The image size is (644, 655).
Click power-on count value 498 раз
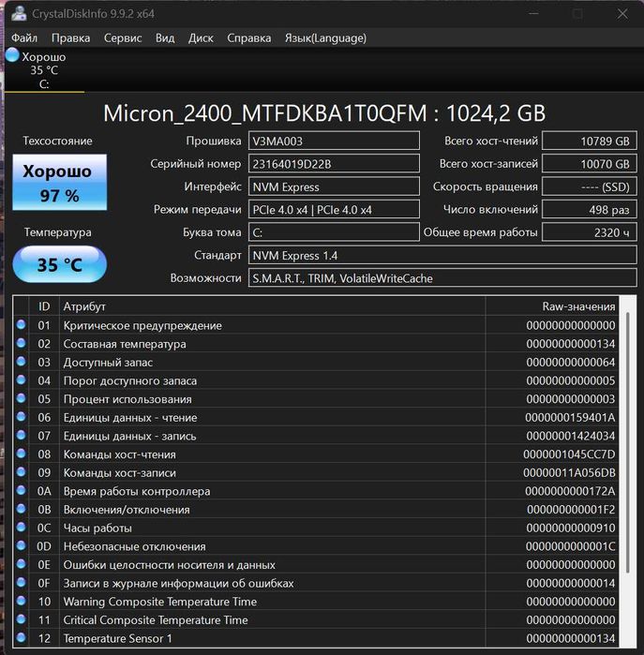590,209
